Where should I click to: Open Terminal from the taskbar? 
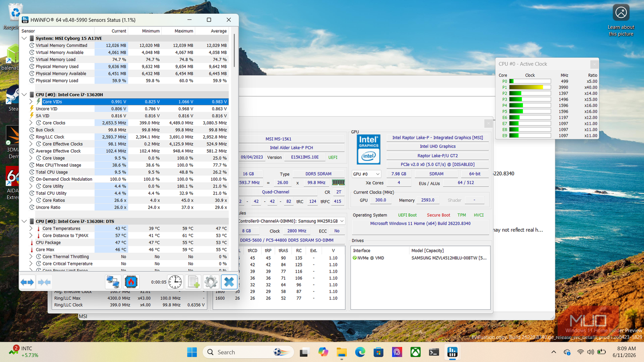[x=434, y=352]
